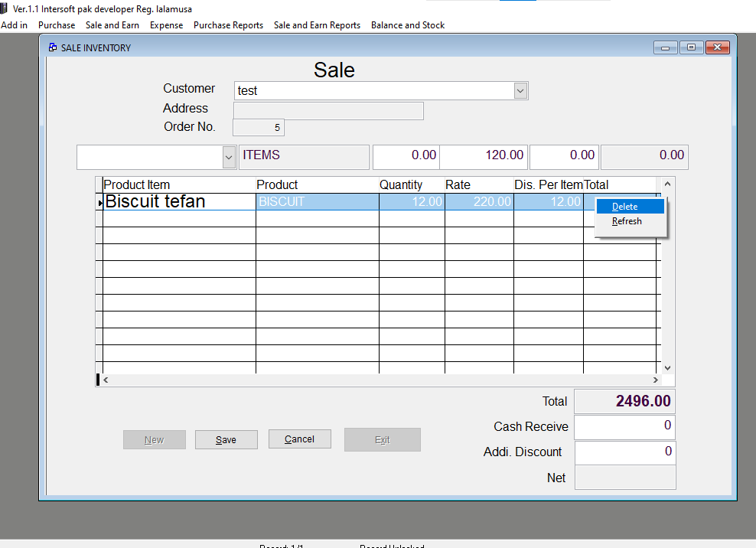This screenshot has height=548, width=756.
Task: Open the Customer dropdown showing test
Action: [520, 90]
